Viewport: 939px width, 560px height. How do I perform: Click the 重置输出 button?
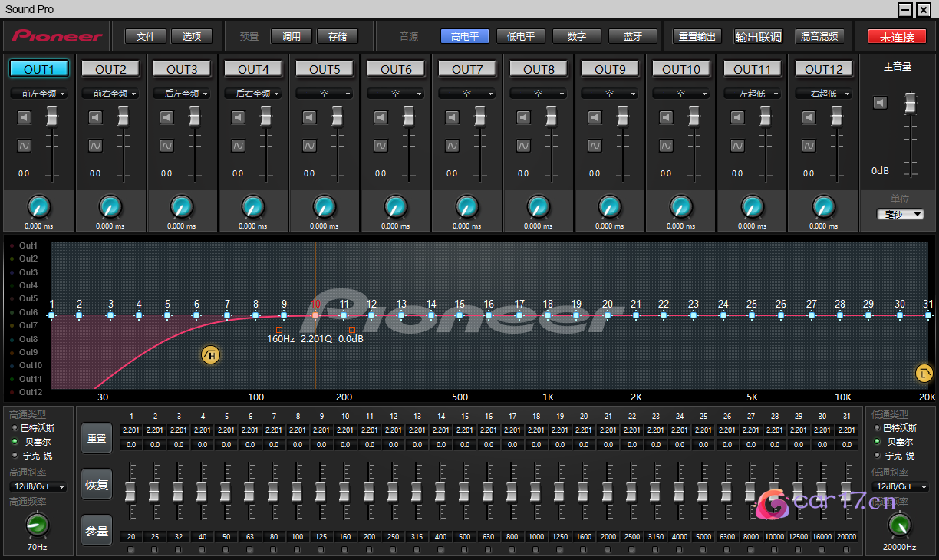pos(697,36)
